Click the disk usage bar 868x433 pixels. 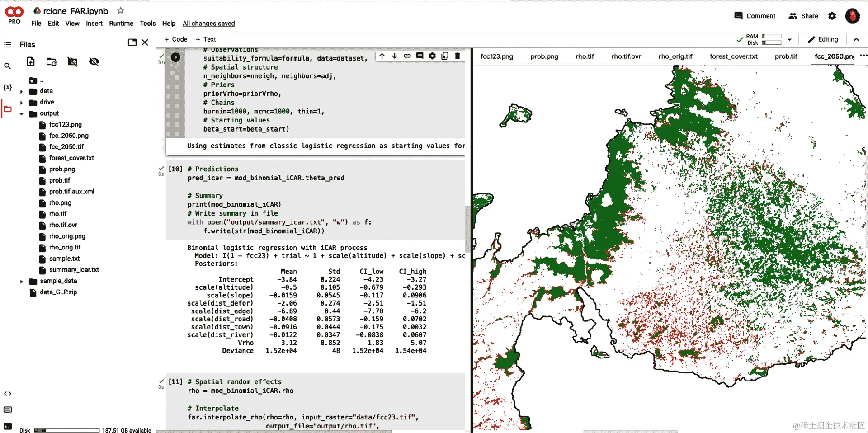click(66, 430)
